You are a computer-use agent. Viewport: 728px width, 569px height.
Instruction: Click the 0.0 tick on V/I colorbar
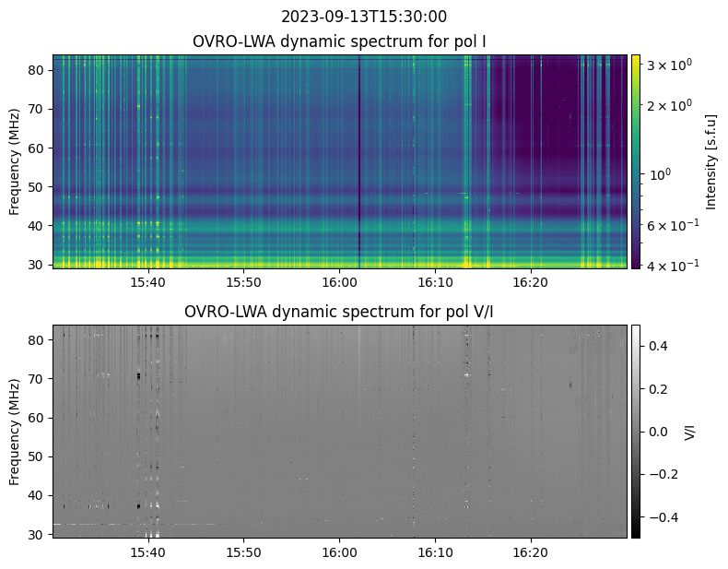(658, 432)
